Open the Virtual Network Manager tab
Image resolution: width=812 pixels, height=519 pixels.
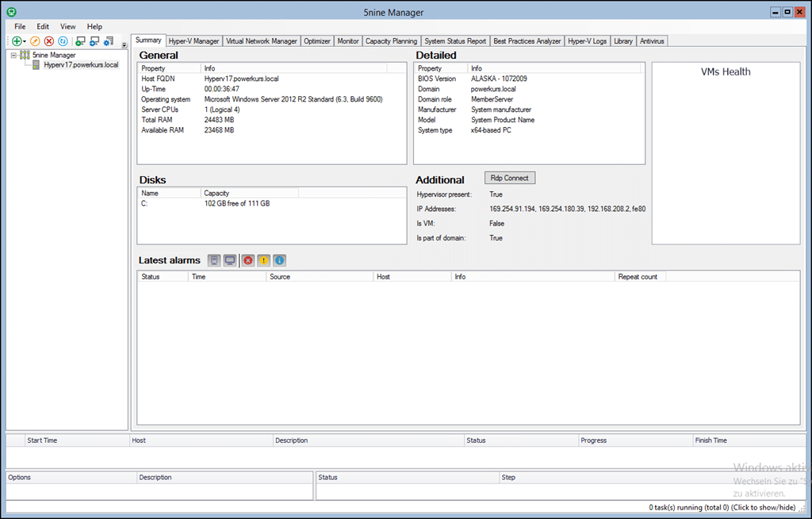pos(262,41)
